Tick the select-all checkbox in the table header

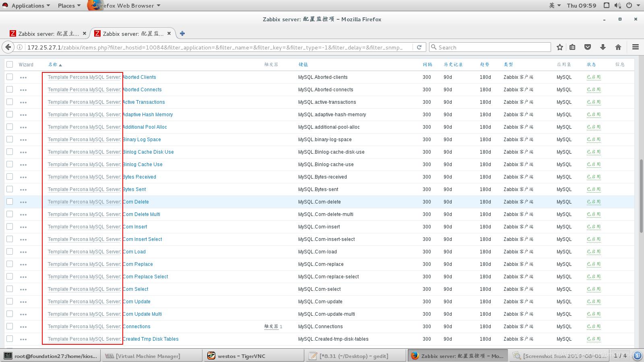click(x=10, y=64)
